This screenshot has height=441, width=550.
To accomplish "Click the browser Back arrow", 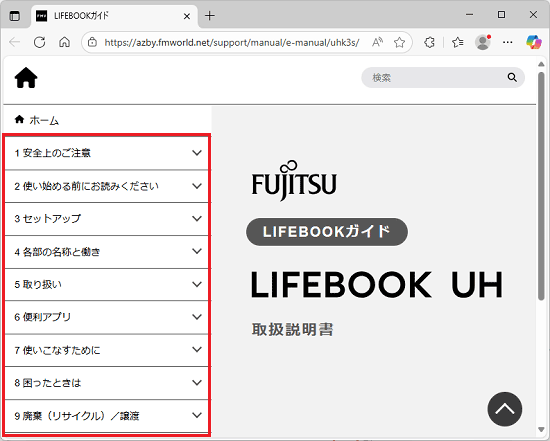I will click(x=15, y=42).
